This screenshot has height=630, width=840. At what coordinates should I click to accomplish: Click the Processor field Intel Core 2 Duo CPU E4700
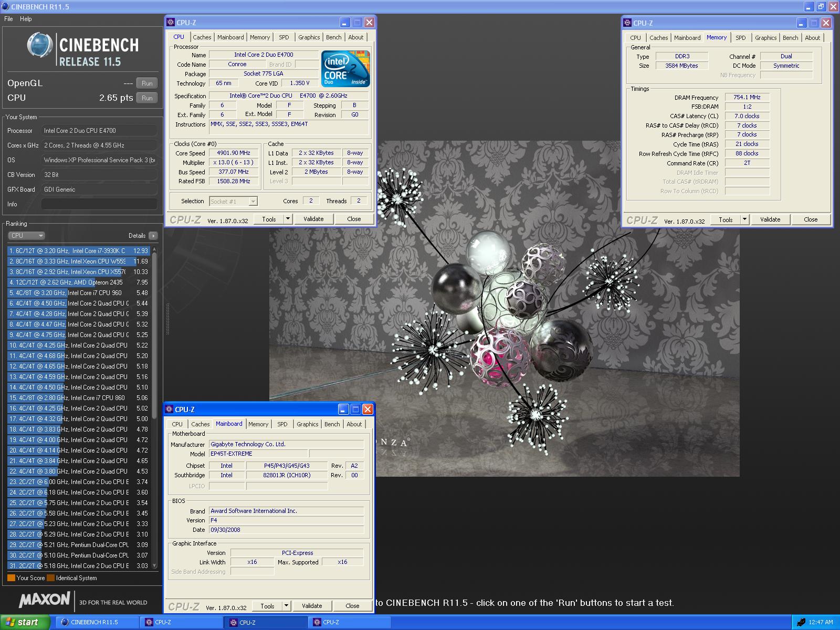[x=99, y=131]
